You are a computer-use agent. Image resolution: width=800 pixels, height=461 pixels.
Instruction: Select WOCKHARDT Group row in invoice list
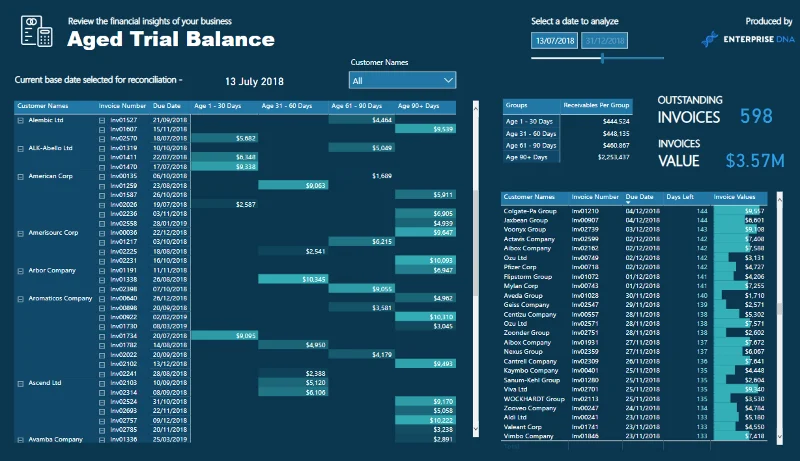(x=634, y=399)
